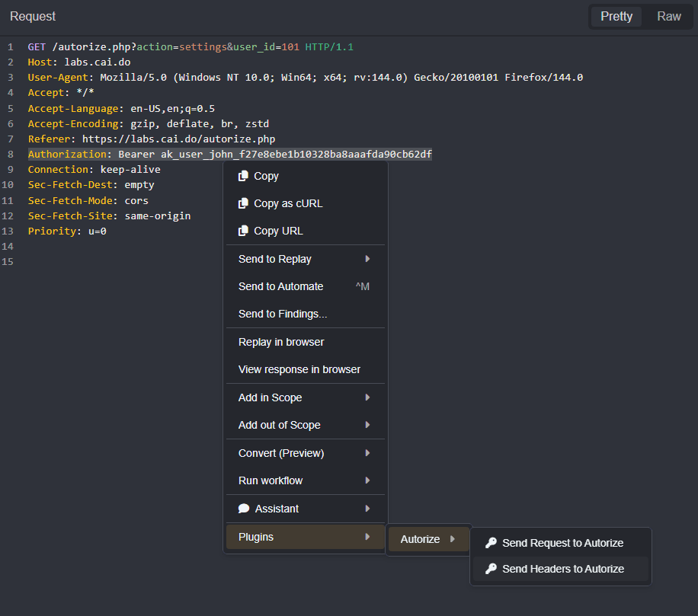The width and height of the screenshot is (698, 616).
Task: Switch to Pretty request view
Action: 616,17
